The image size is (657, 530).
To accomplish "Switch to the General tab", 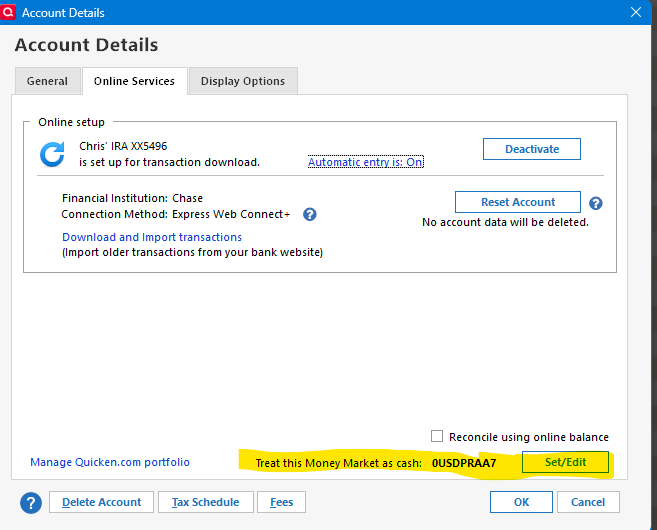I will [47, 81].
